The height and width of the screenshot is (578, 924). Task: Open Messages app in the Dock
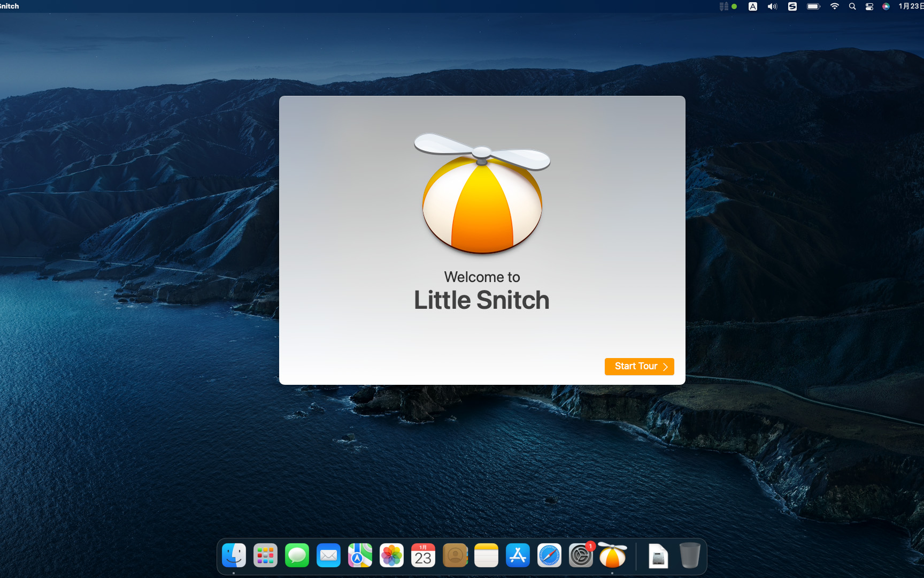[x=297, y=556]
